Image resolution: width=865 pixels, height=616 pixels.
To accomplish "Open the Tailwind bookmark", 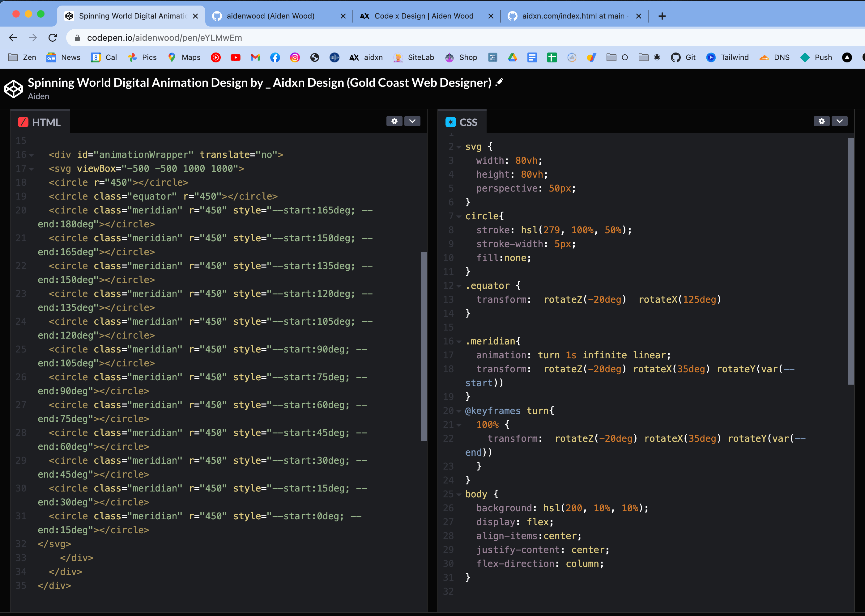I will pyautogui.click(x=727, y=57).
